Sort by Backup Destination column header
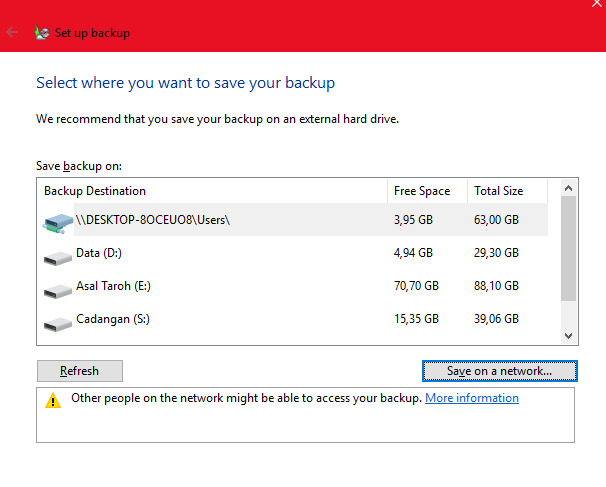The image size is (606, 487). point(212,191)
